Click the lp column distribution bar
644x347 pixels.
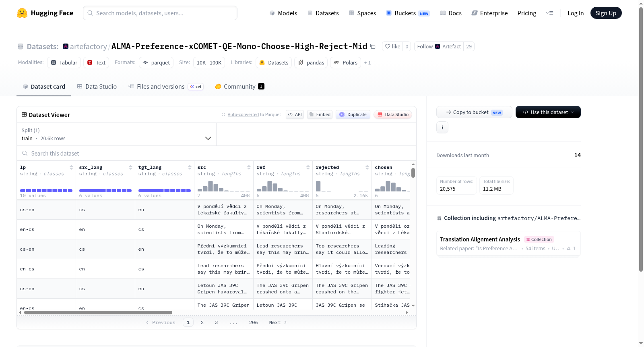pyautogui.click(x=46, y=190)
